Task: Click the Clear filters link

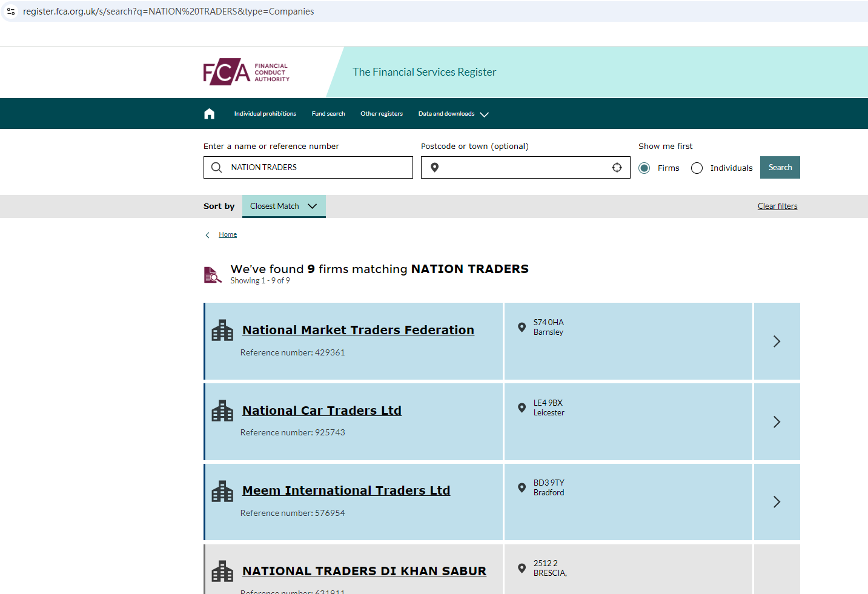Action: (x=777, y=206)
